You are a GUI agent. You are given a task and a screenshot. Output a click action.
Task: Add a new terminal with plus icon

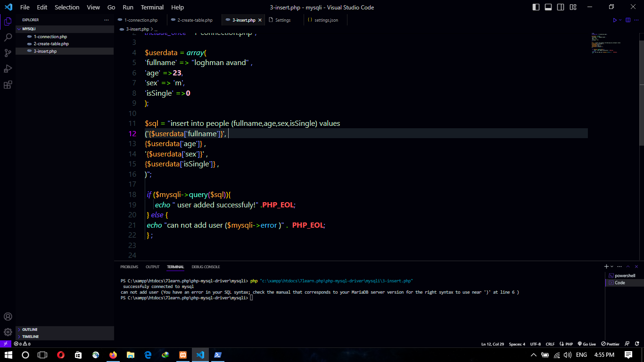tap(606, 267)
